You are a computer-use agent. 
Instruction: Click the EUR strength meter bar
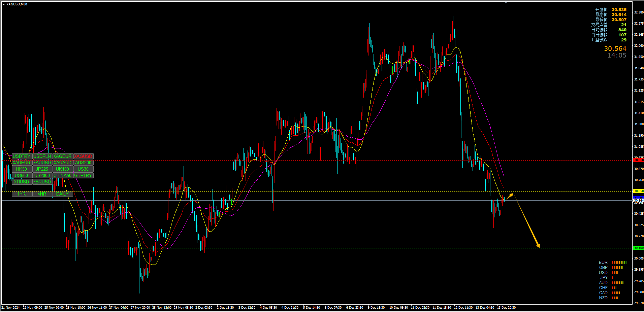click(x=619, y=263)
